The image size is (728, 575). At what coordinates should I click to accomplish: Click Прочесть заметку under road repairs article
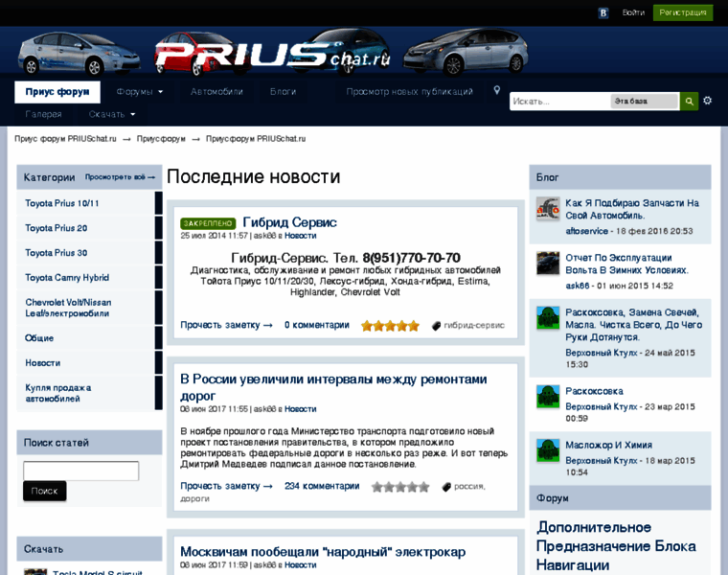(x=226, y=486)
